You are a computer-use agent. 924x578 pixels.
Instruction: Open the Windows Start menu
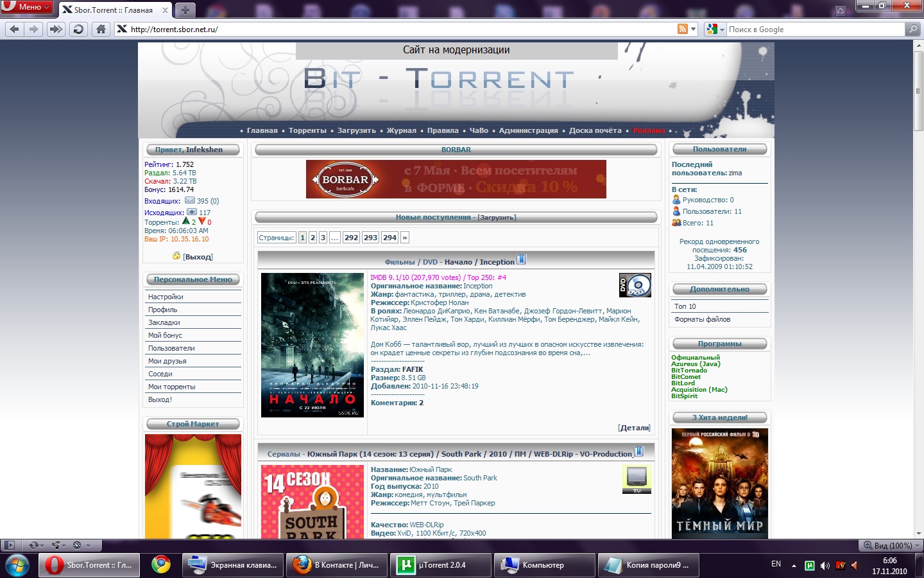point(17,565)
